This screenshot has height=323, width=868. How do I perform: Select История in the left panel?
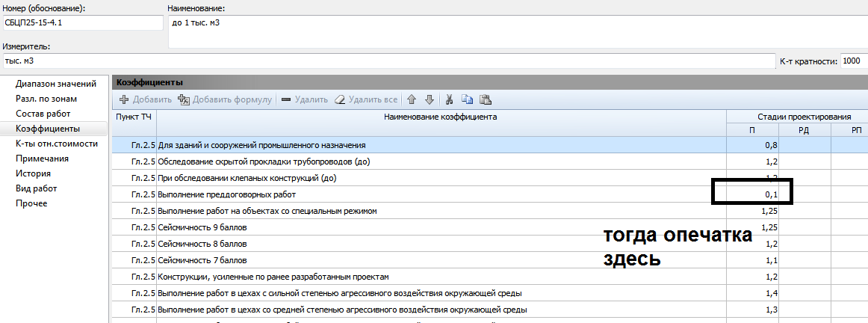click(x=34, y=173)
